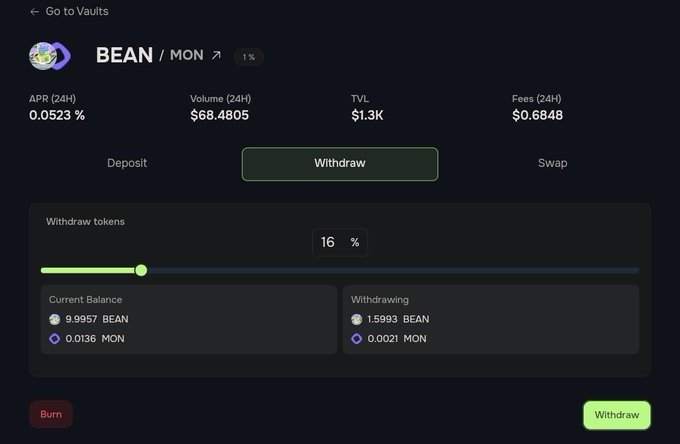This screenshot has width=680, height=444.
Task: Open the Swap tab
Action: pos(552,163)
